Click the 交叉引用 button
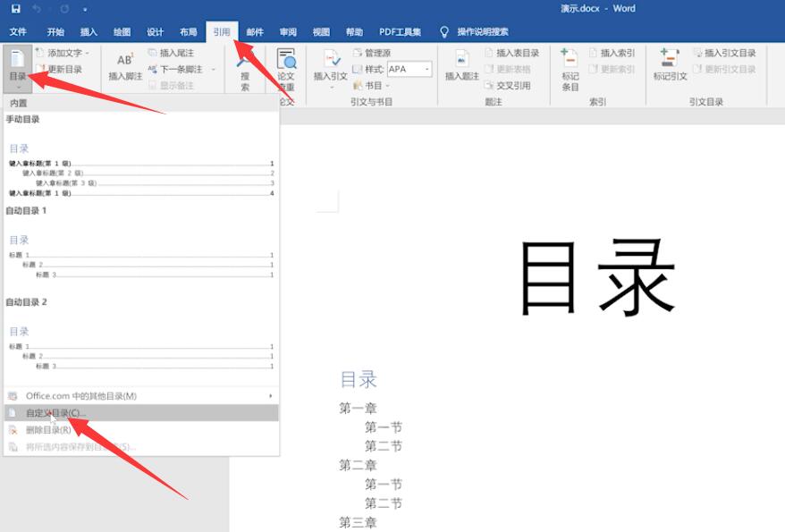Screen dimensions: 785x532 508,86
